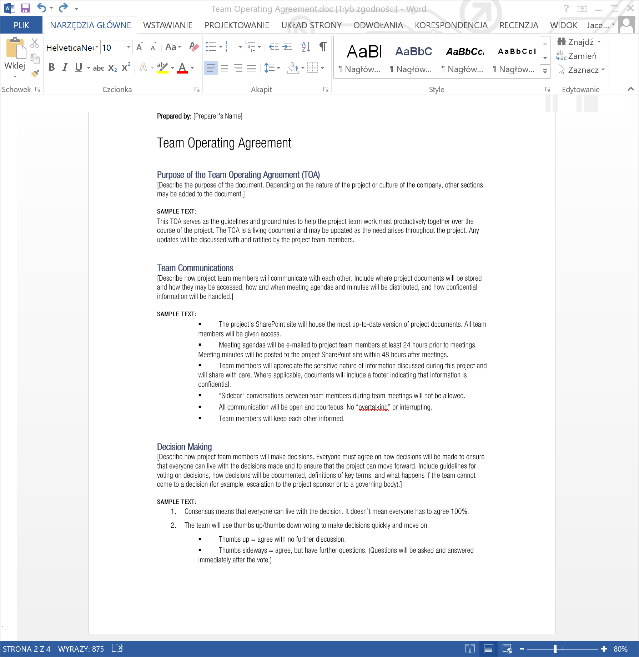Viewport: 639px width, 657px height.
Task: Click the increase font size icon
Action: (139, 46)
